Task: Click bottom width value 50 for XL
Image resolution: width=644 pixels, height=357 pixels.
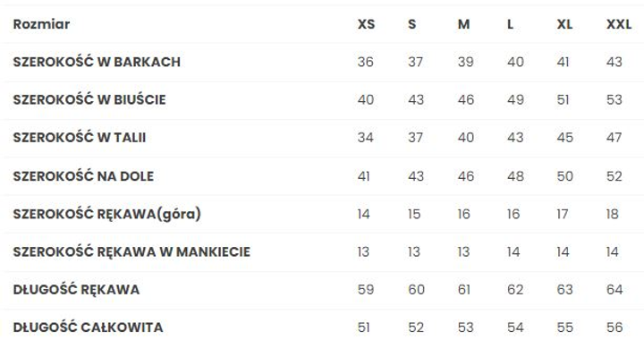Action: click(x=564, y=176)
